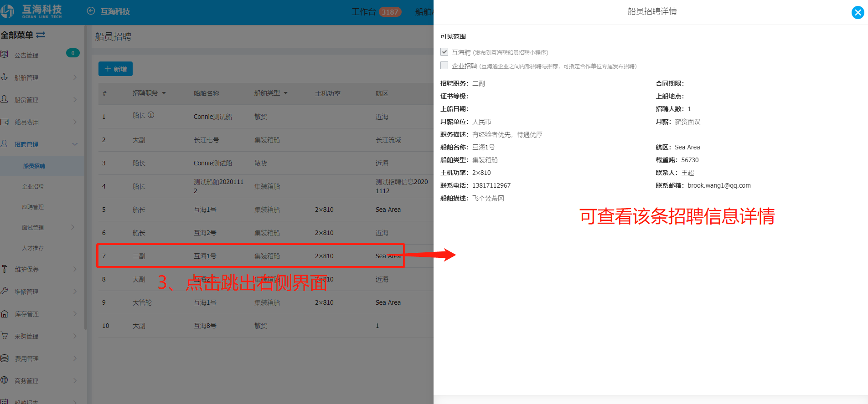Screen dimensions: 868x404
Task: Expand the 商务管理 menu chevron
Action: [75, 381]
